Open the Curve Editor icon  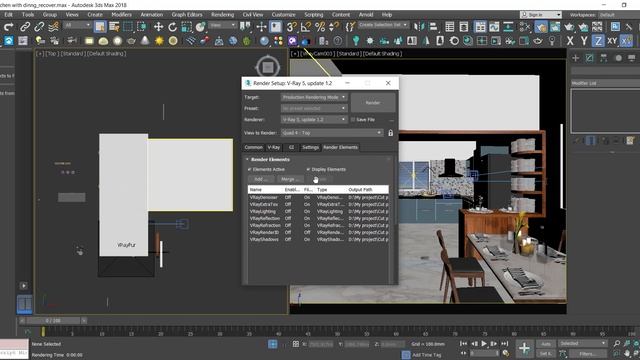(494, 27)
